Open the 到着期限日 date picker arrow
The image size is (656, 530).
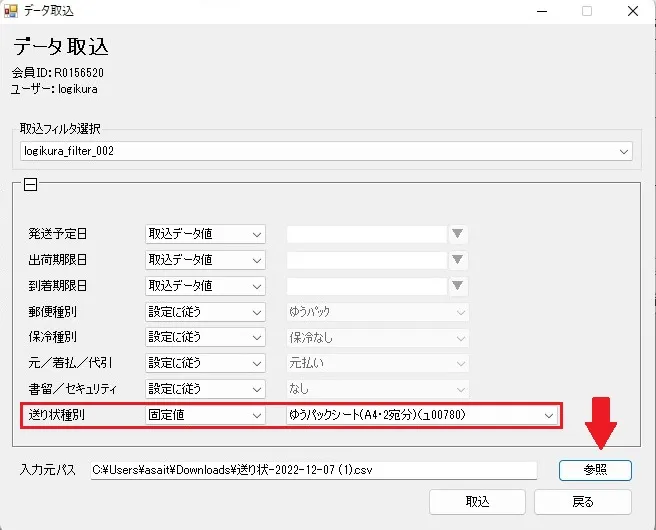pyautogui.click(x=458, y=286)
